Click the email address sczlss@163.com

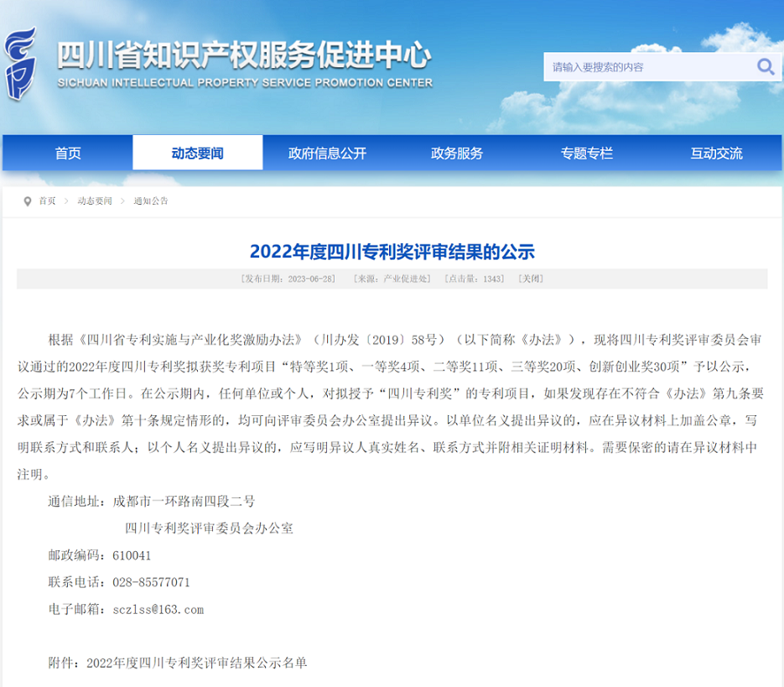[158, 609]
